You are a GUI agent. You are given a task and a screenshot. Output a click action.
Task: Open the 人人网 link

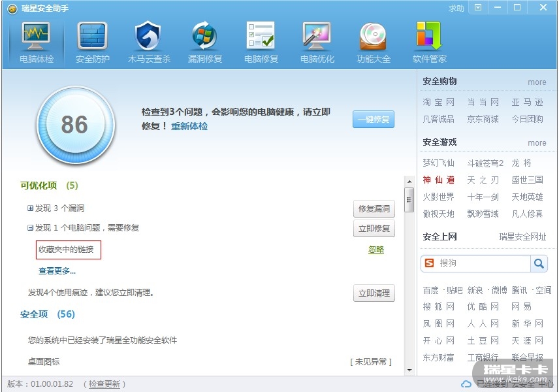[483, 323]
